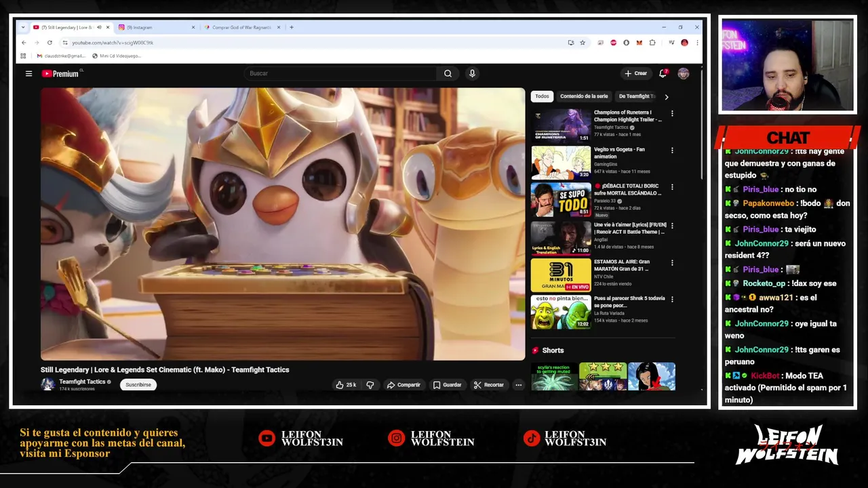Open the Teamfight Tactics channel name link
Screen dimensions: 868x488
coord(82,382)
